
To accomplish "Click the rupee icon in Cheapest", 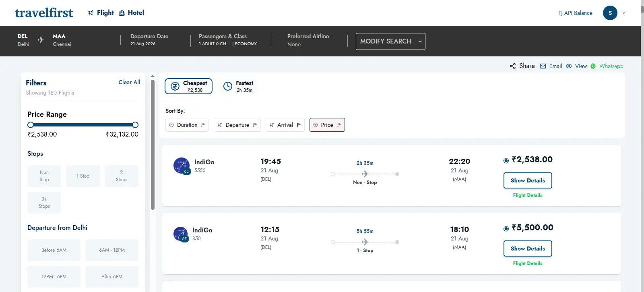I will click(x=175, y=86).
